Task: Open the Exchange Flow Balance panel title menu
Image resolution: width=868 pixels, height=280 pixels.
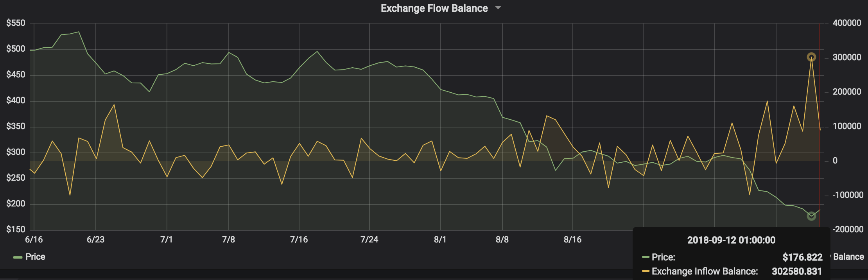Action: pos(440,8)
